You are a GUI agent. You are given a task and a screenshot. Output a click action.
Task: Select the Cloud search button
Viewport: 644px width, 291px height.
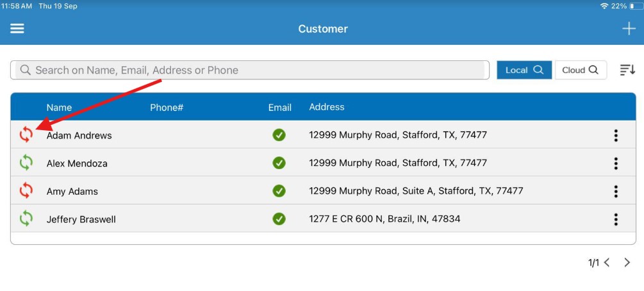[x=581, y=70]
